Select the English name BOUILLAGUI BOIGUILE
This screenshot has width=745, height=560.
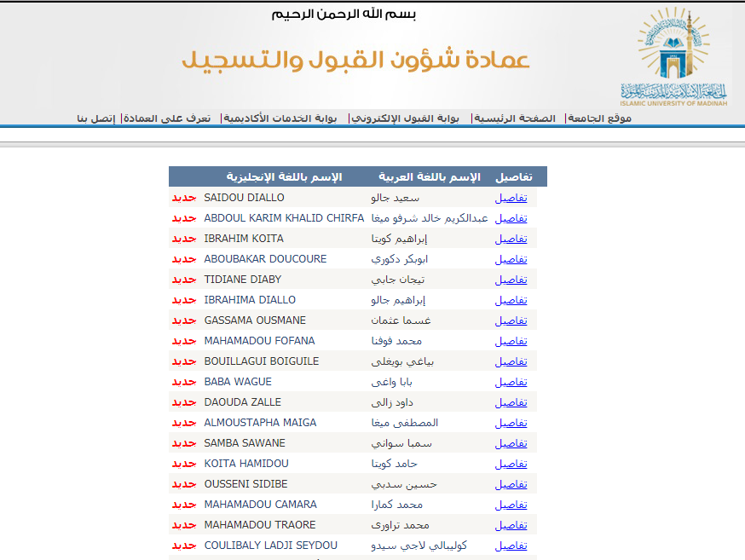click(x=262, y=361)
